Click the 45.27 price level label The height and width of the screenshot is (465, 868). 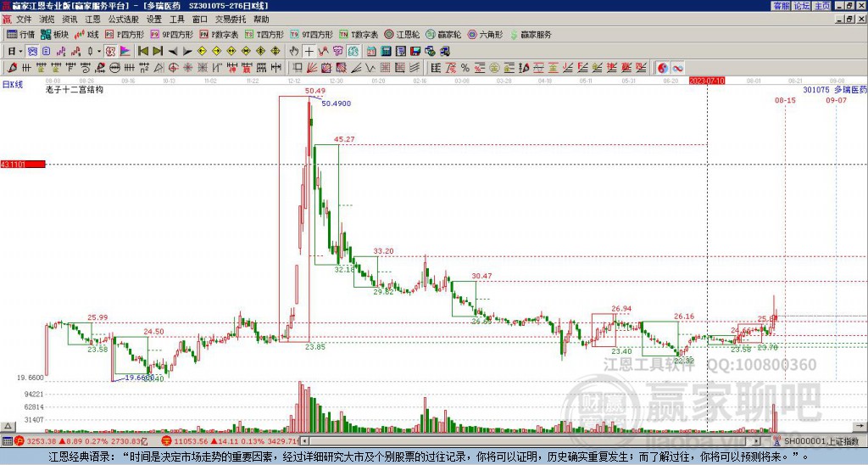click(344, 139)
